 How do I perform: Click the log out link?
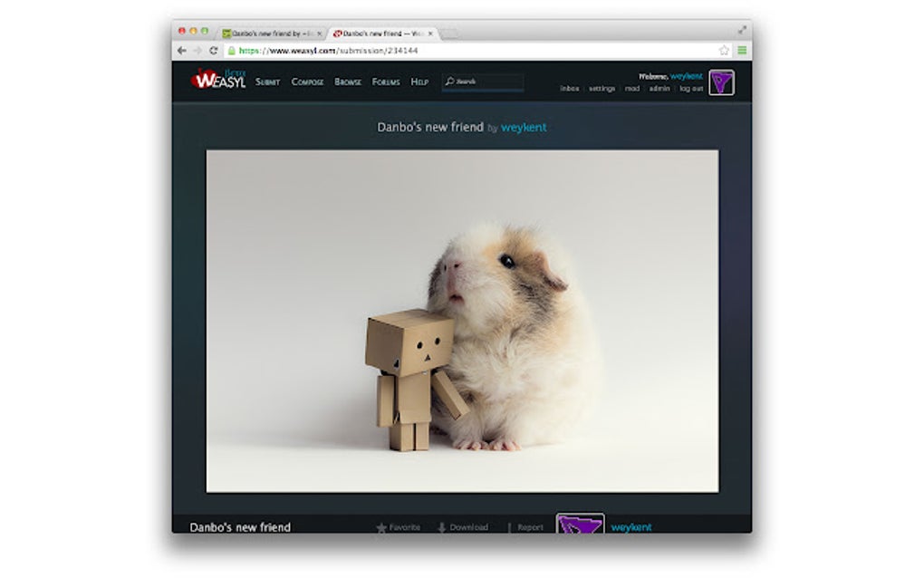(691, 89)
